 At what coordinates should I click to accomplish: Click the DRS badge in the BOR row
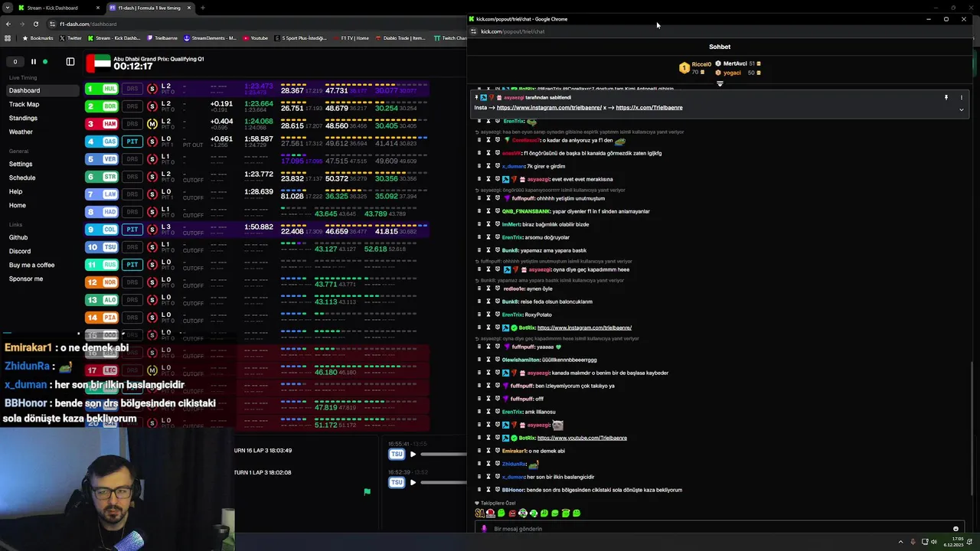132,106
